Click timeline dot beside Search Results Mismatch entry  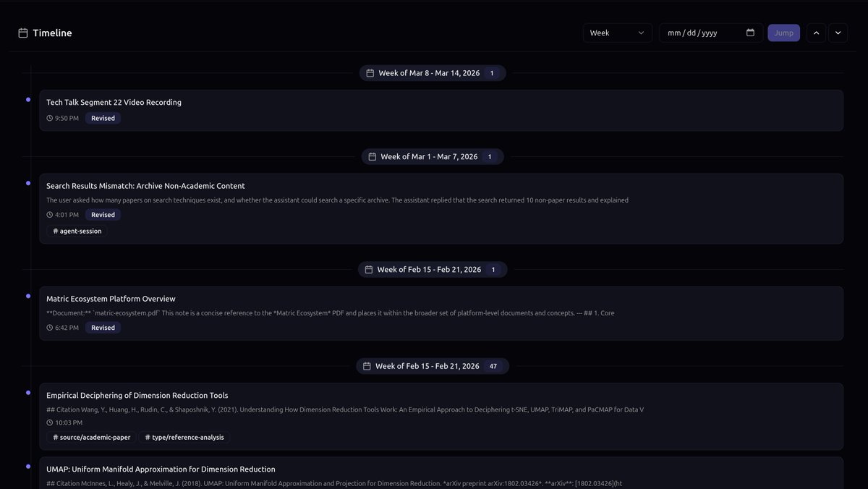(x=28, y=183)
